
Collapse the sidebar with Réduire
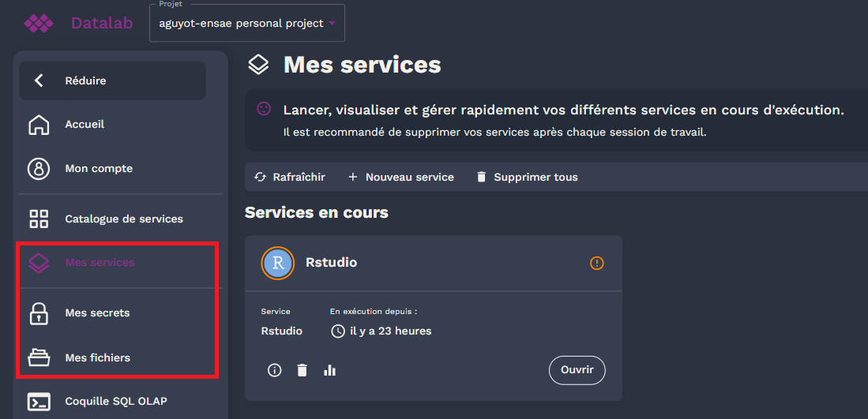[x=112, y=80]
